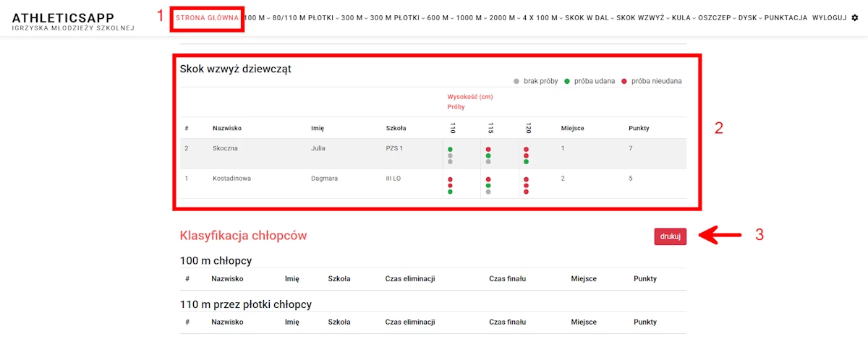The image size is (868, 342).
Task: Click Julia Skoczna's first attempt dot at 110
Action: [450, 150]
